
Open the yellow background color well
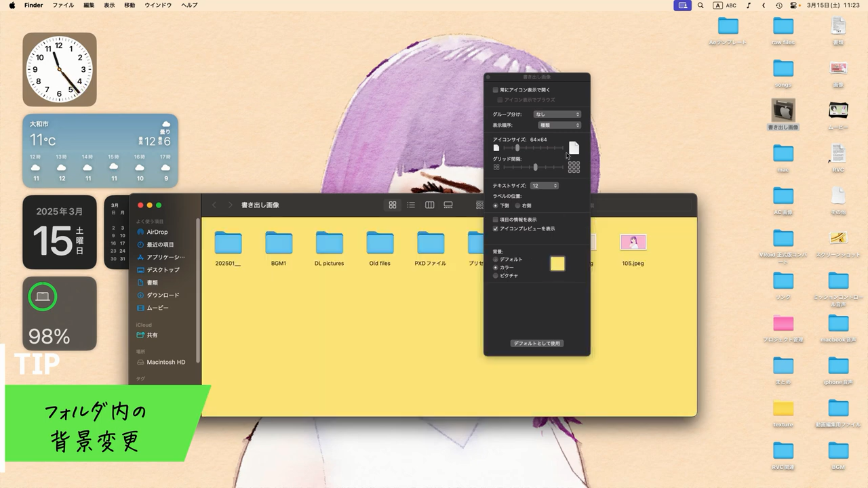click(x=557, y=264)
